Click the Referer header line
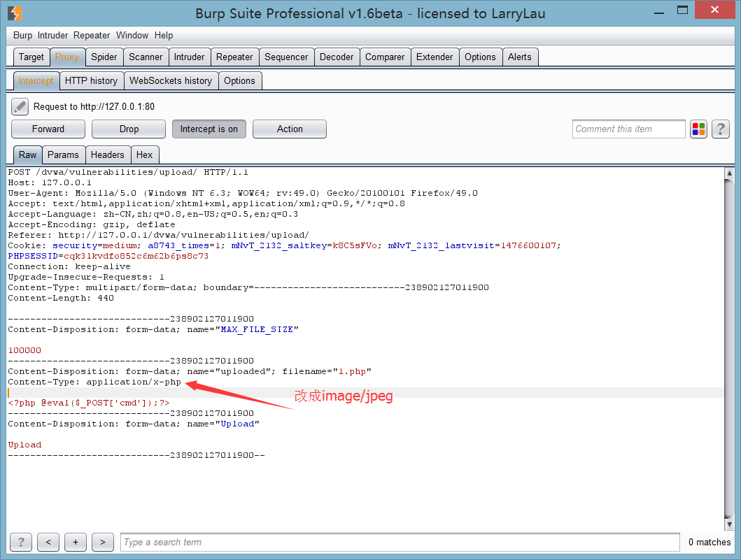The image size is (741, 560). pyautogui.click(x=159, y=235)
